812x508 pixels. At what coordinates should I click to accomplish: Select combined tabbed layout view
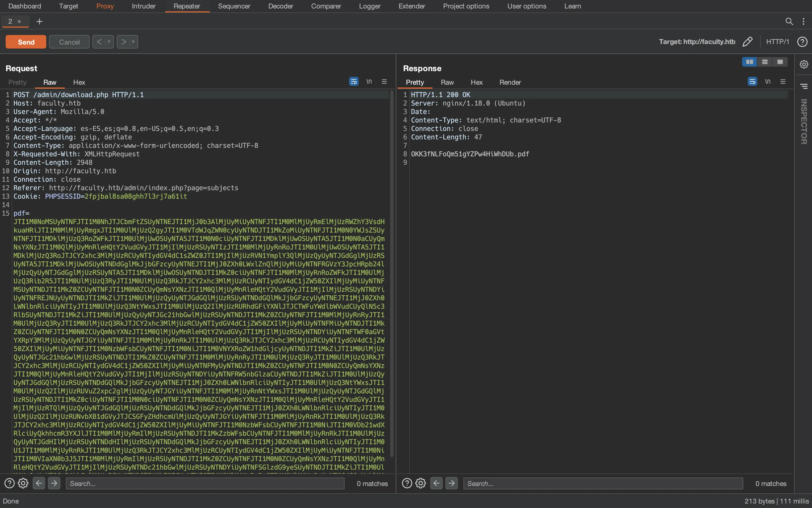(780, 62)
